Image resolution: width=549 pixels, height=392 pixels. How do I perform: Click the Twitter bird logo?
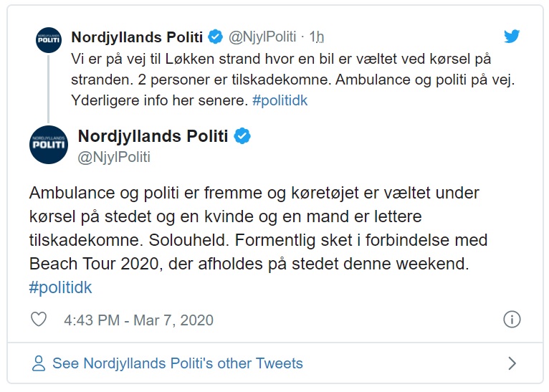[512, 36]
